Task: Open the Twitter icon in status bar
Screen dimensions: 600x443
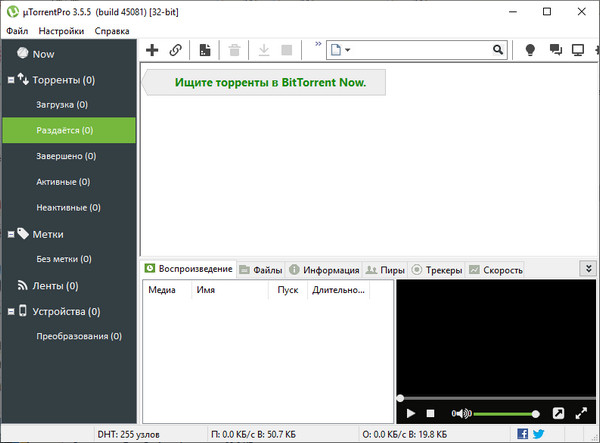Action: point(538,434)
